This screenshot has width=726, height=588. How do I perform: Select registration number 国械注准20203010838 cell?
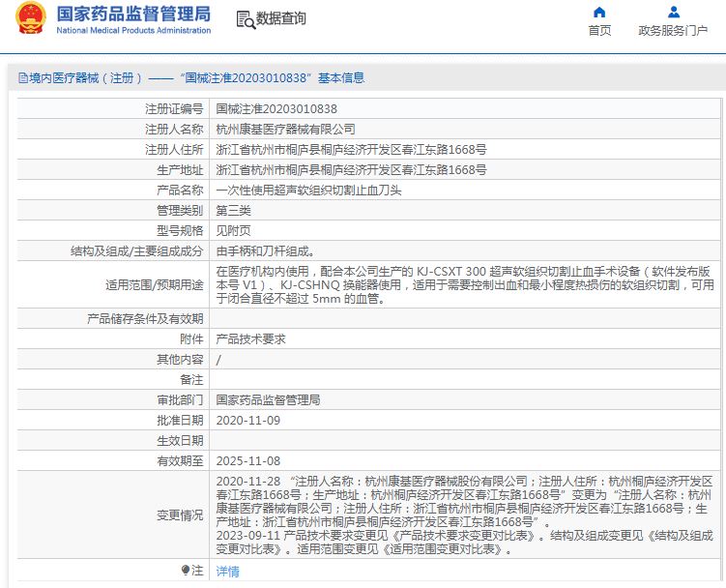pos(276,109)
